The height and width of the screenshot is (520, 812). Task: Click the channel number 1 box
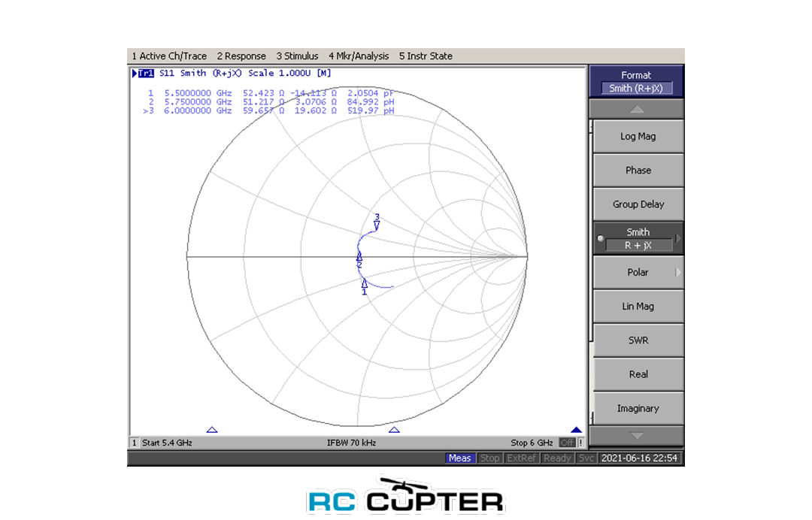point(134,443)
